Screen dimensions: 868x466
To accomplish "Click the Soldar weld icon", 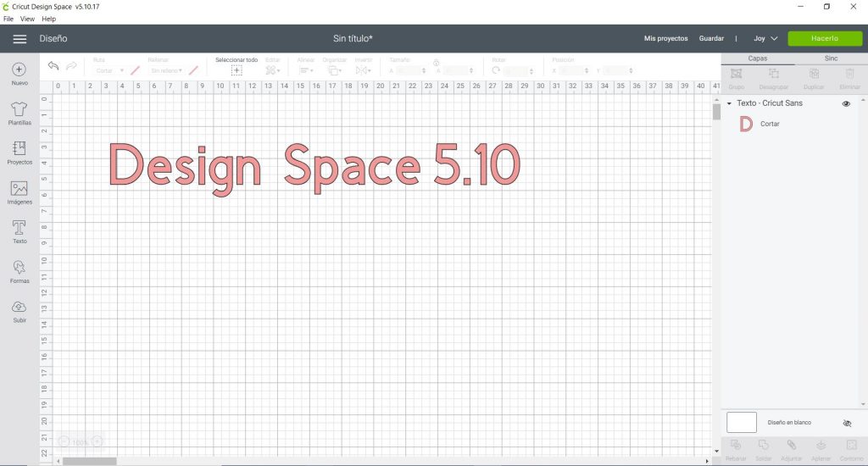I will coord(764,445).
